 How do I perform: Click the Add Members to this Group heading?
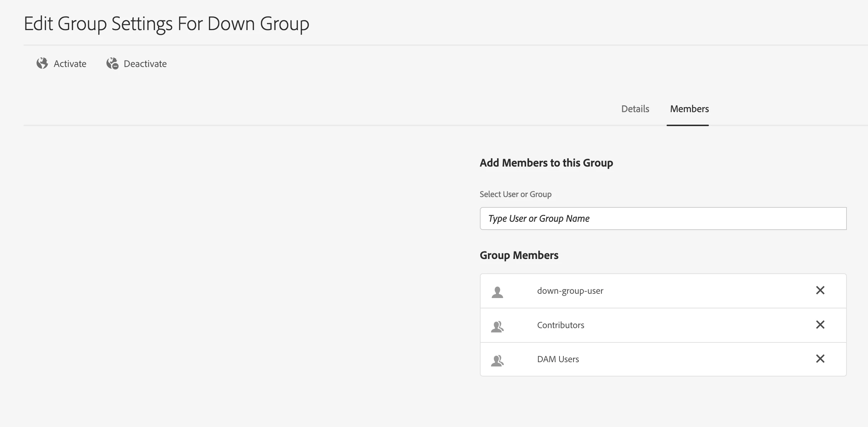[x=546, y=163]
